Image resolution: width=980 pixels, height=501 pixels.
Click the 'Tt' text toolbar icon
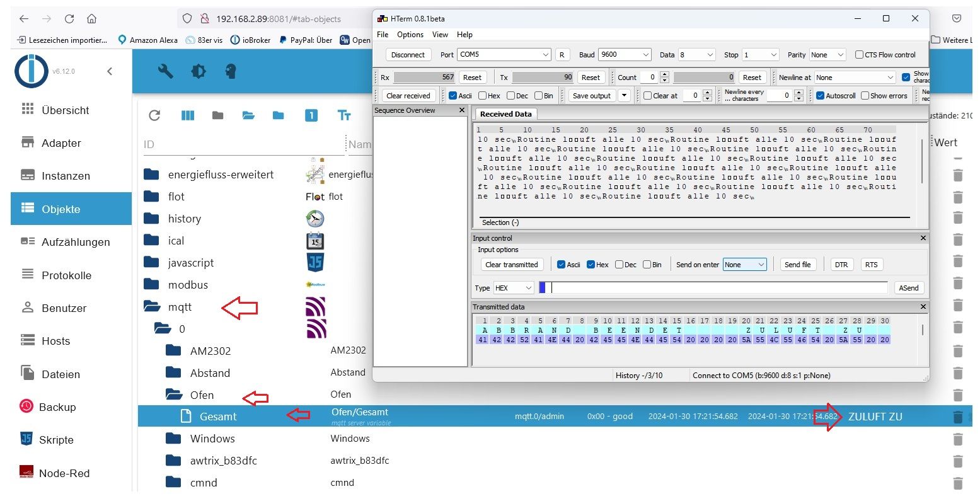pyautogui.click(x=344, y=115)
